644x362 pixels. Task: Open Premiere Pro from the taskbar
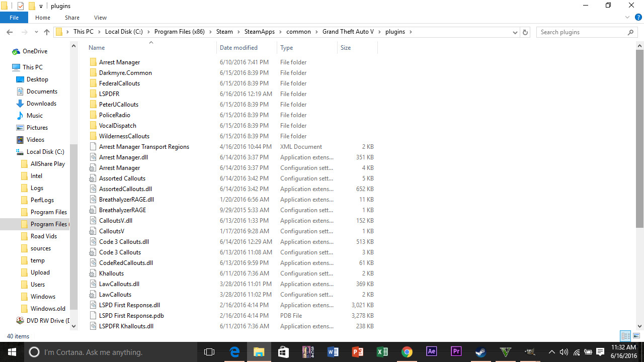pyautogui.click(x=456, y=352)
